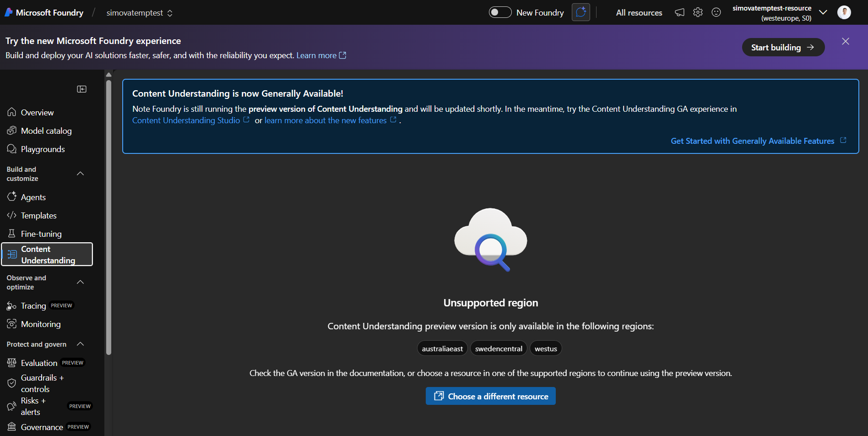Collapse the Protect and govern section
Image resolution: width=868 pixels, height=436 pixels.
click(81, 344)
